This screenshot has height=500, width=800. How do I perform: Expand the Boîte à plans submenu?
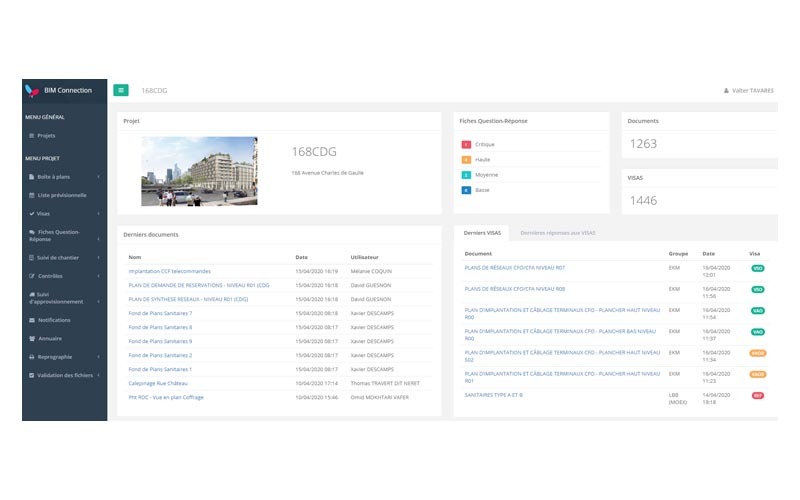point(98,177)
